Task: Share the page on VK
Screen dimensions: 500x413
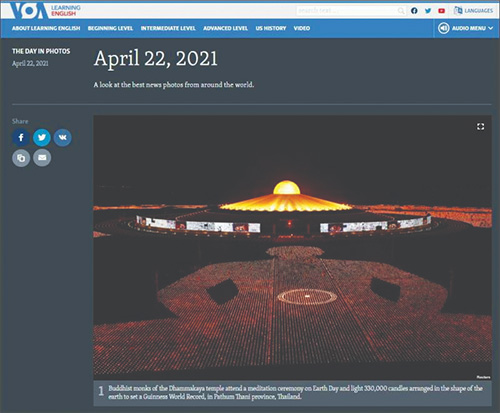Action: [x=63, y=137]
